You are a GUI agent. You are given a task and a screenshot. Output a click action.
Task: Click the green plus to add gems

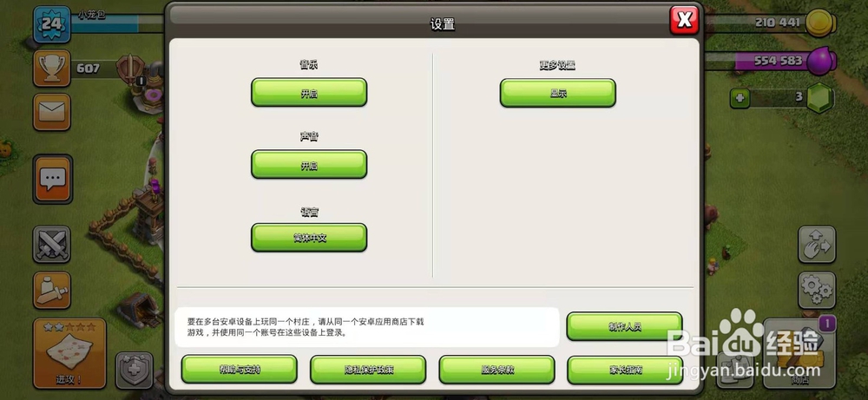pyautogui.click(x=740, y=98)
